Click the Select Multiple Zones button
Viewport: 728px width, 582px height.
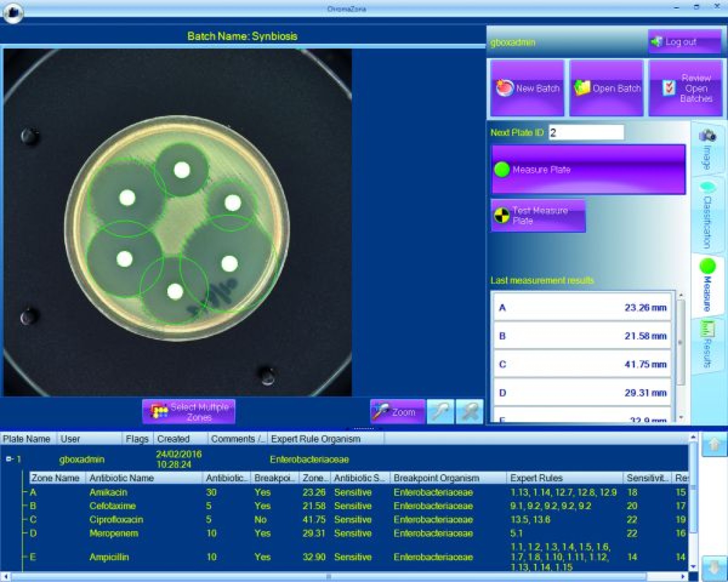click(189, 412)
